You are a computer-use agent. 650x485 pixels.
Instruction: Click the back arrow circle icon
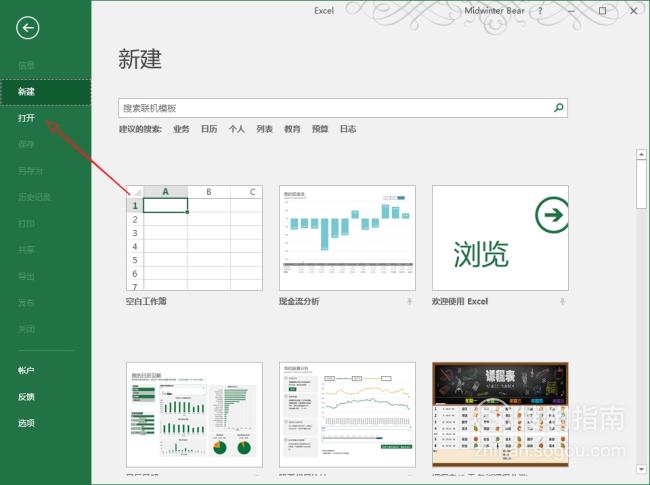click(x=28, y=28)
